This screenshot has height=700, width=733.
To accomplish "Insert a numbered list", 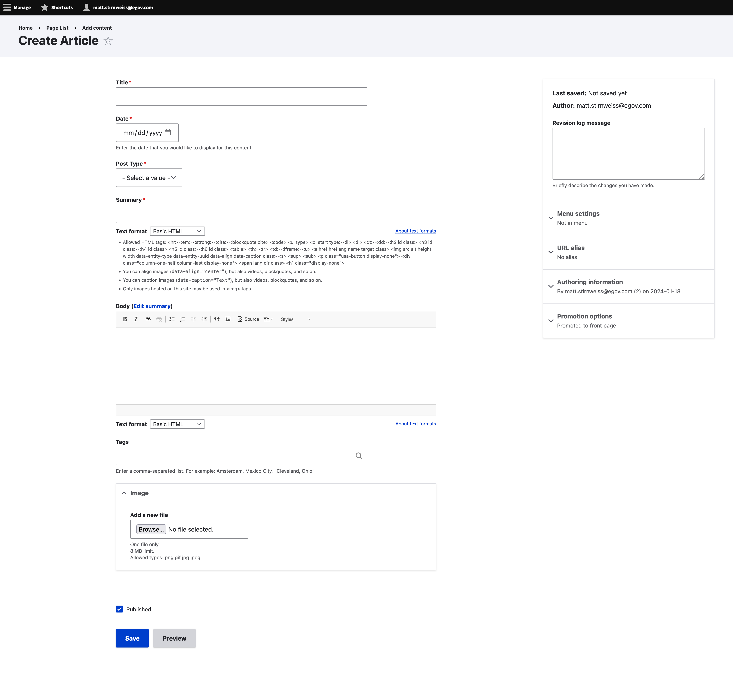I will [x=183, y=319].
